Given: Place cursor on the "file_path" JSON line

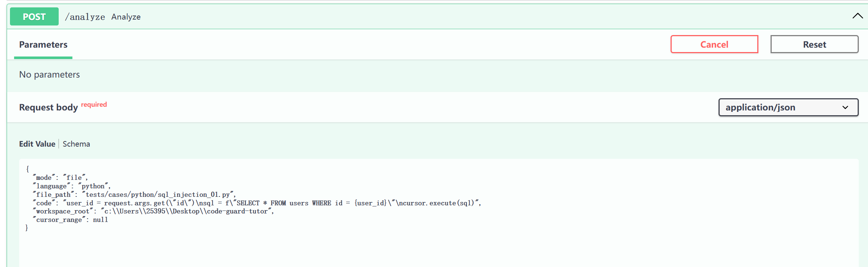Looking at the screenshot, I should 134,195.
